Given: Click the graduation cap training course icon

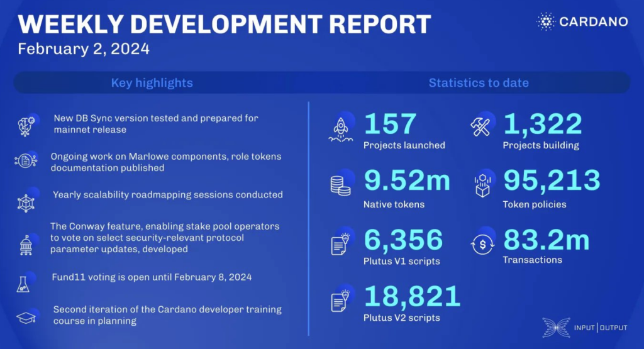Looking at the screenshot, I should [x=26, y=317].
